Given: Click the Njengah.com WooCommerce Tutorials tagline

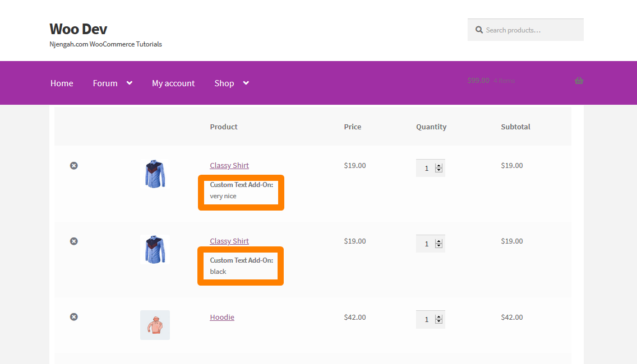Looking at the screenshot, I should [105, 44].
